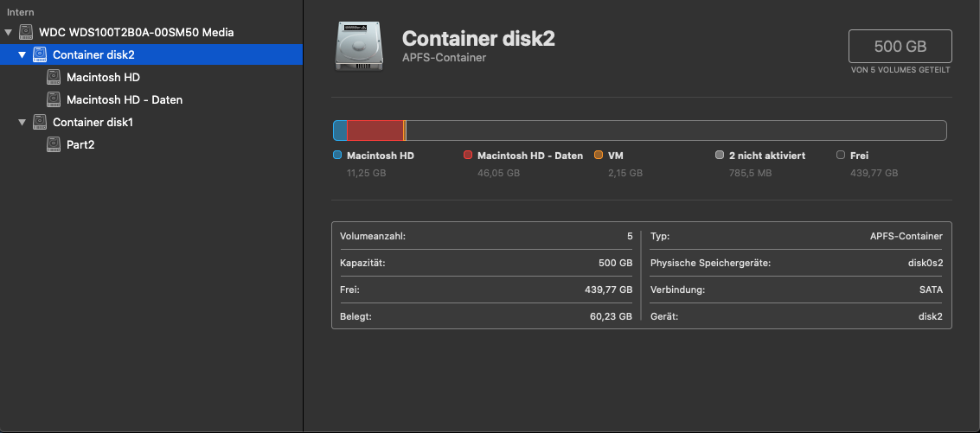
Task: Click the Container disk2 title heading
Action: coord(478,39)
